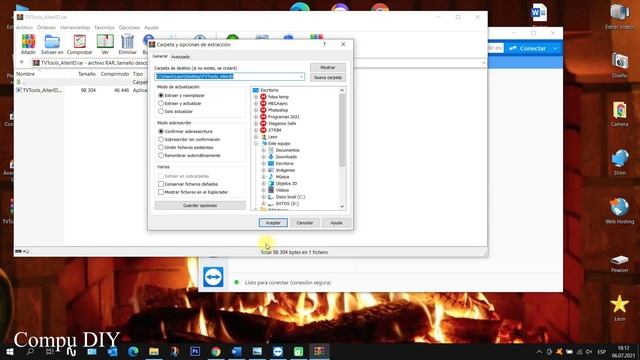The height and width of the screenshot is (360, 640).
Task: Select Extraer y actualizar option
Action: pos(161,103)
